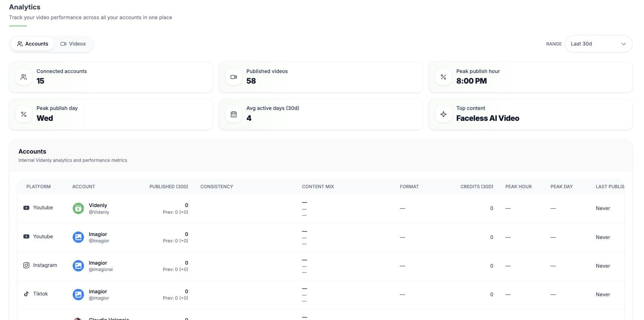Click the Faceless AI Video top content
The image size is (644, 320).
tap(488, 118)
